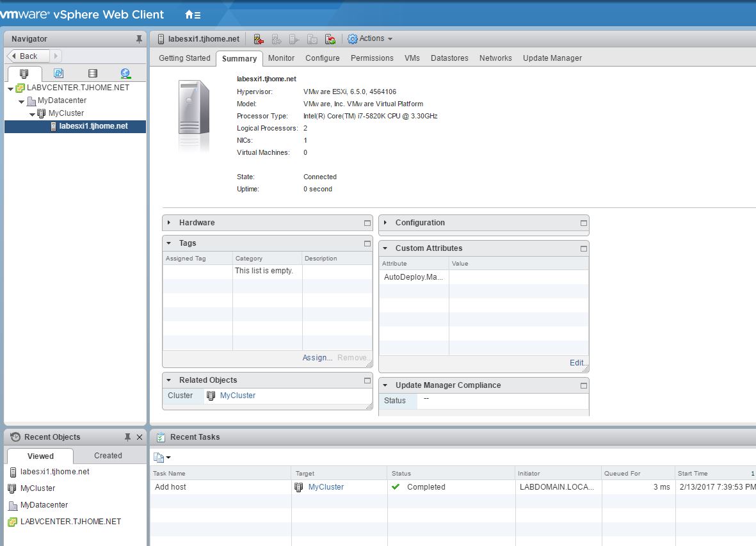Maximize the Custom Attributes portlet
Screen dimensions: 756x546
point(583,248)
